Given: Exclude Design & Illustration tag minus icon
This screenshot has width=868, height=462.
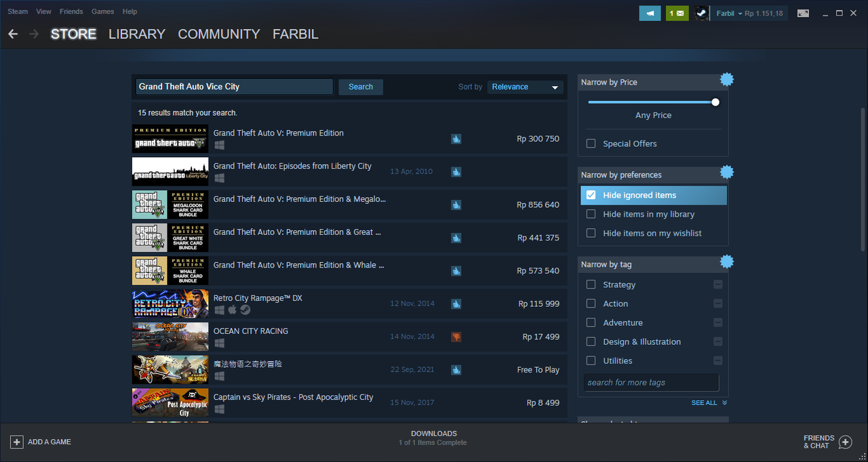Looking at the screenshot, I should coord(718,341).
